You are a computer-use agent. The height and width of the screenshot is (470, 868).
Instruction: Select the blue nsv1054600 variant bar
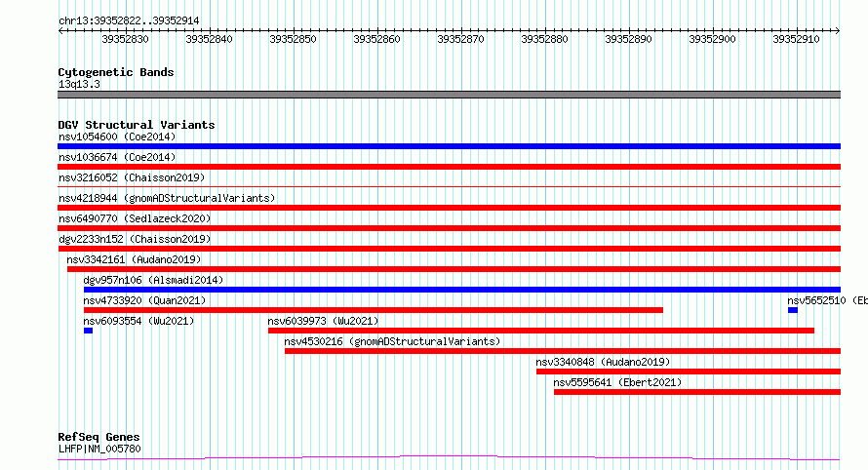(449, 146)
